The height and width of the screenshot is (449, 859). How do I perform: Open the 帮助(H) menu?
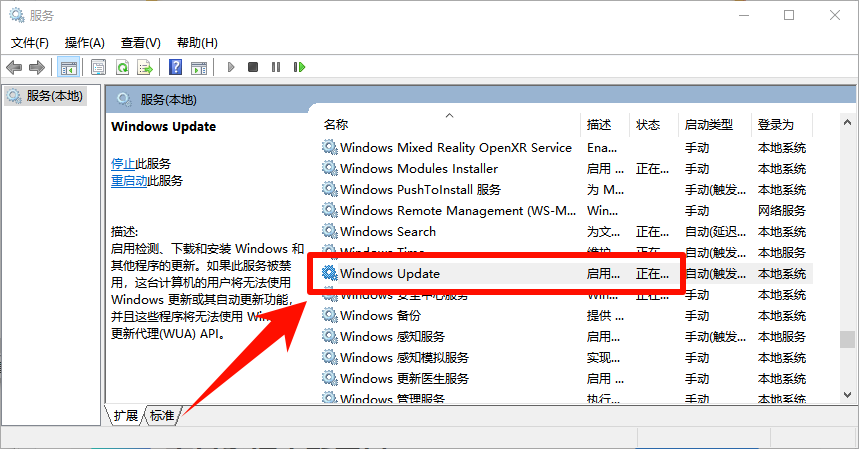(197, 43)
